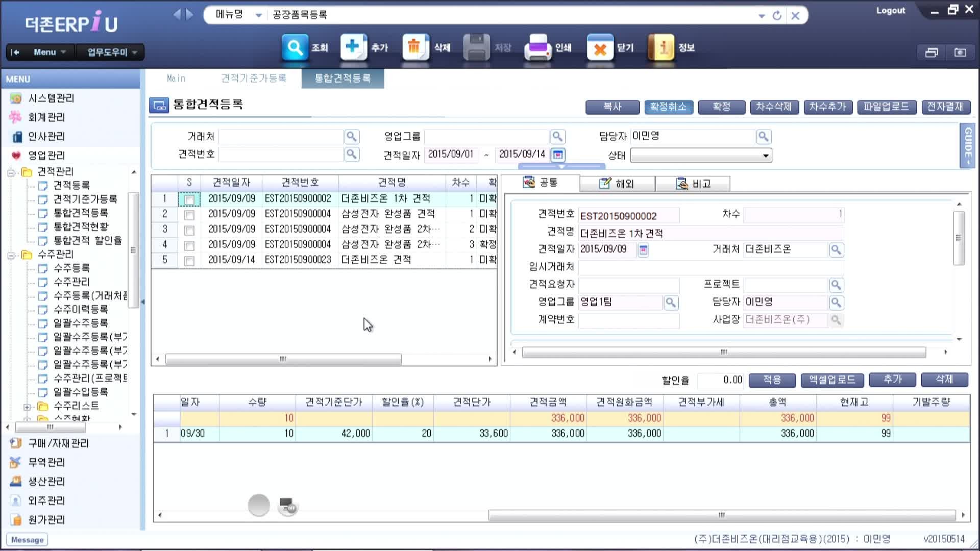Open calendar icon beside detail 견적일자 2015/09/09
Viewport: 980px width, 551px height.
644,250
